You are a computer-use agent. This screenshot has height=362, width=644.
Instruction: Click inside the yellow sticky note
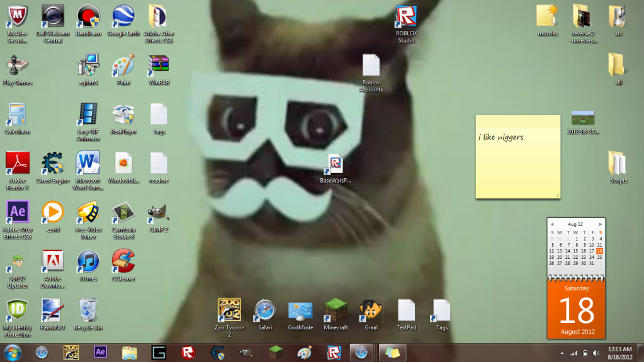tap(518, 157)
